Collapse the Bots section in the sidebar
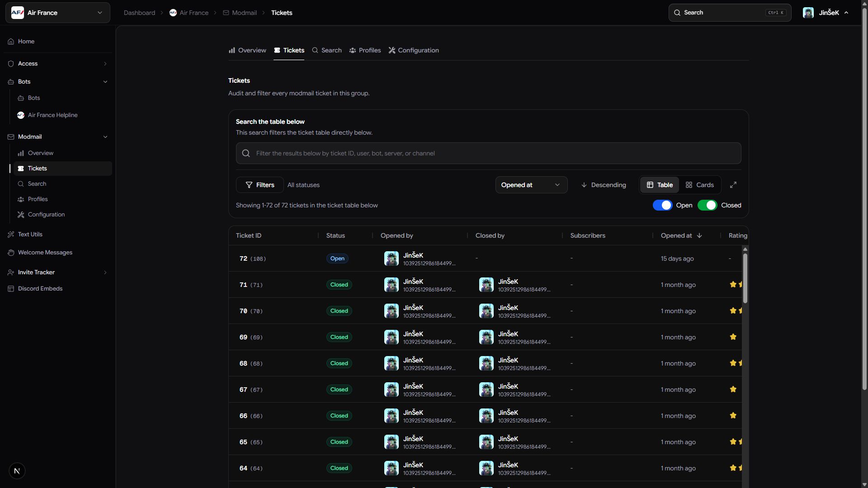The height and width of the screenshot is (488, 868). (x=58, y=82)
